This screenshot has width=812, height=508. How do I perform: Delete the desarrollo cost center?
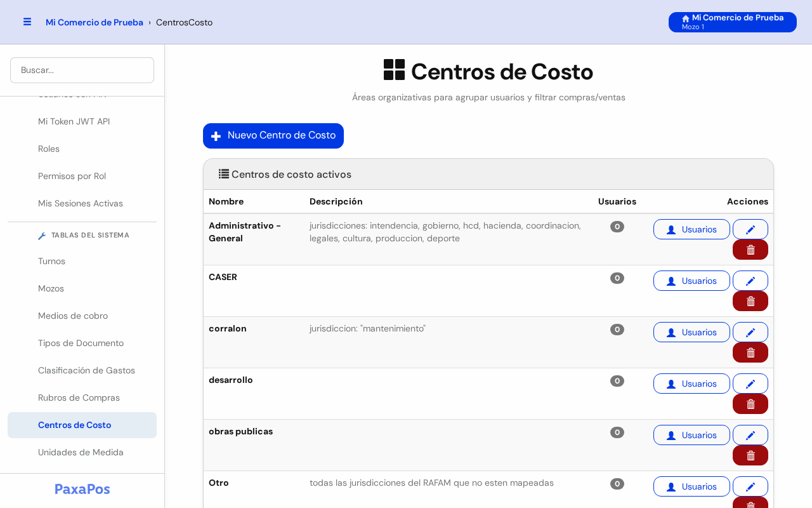click(750, 404)
